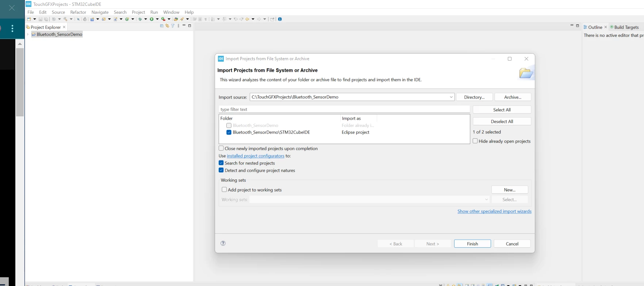The width and height of the screenshot is (644, 286).
Task: Click the green Run play icon
Action: (152, 19)
